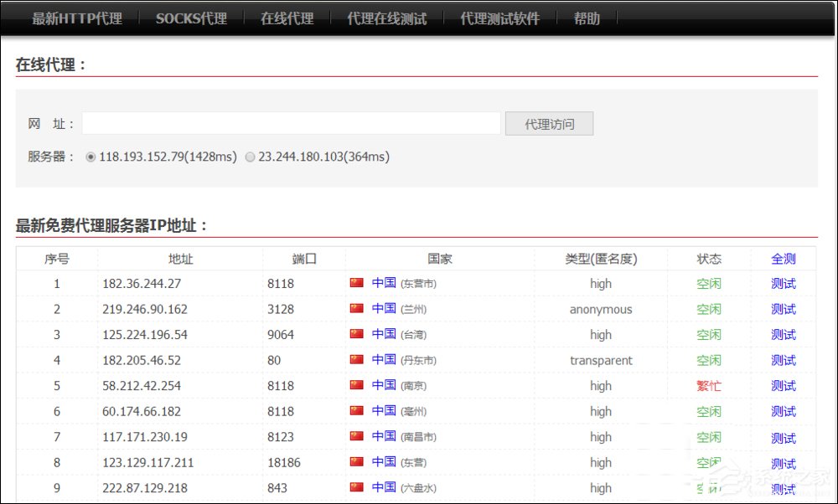Screen dimensions: 838x504
Task: Click 中国 link in 南昌市 row
Action: (x=384, y=437)
